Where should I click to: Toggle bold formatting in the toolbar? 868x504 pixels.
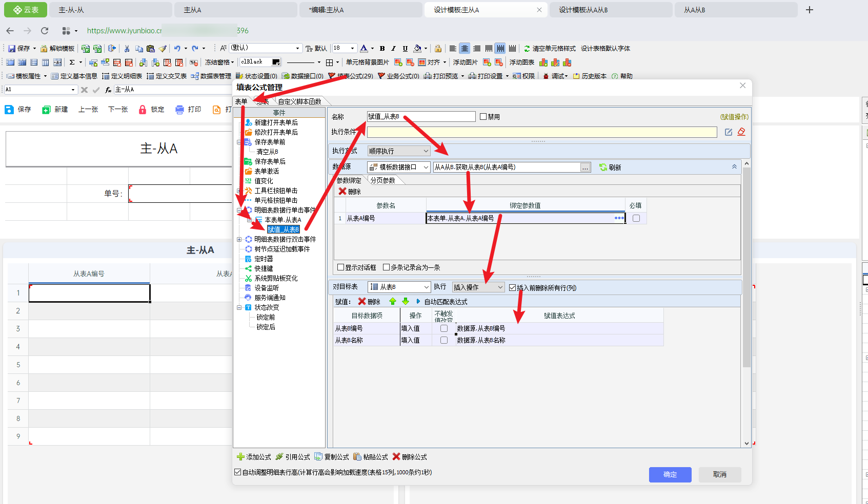(x=382, y=49)
